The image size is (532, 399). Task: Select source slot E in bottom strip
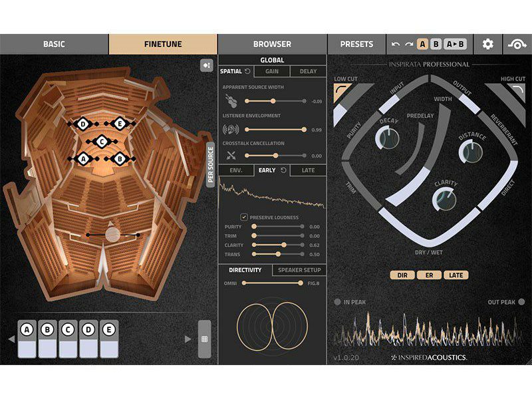pyautogui.click(x=109, y=338)
